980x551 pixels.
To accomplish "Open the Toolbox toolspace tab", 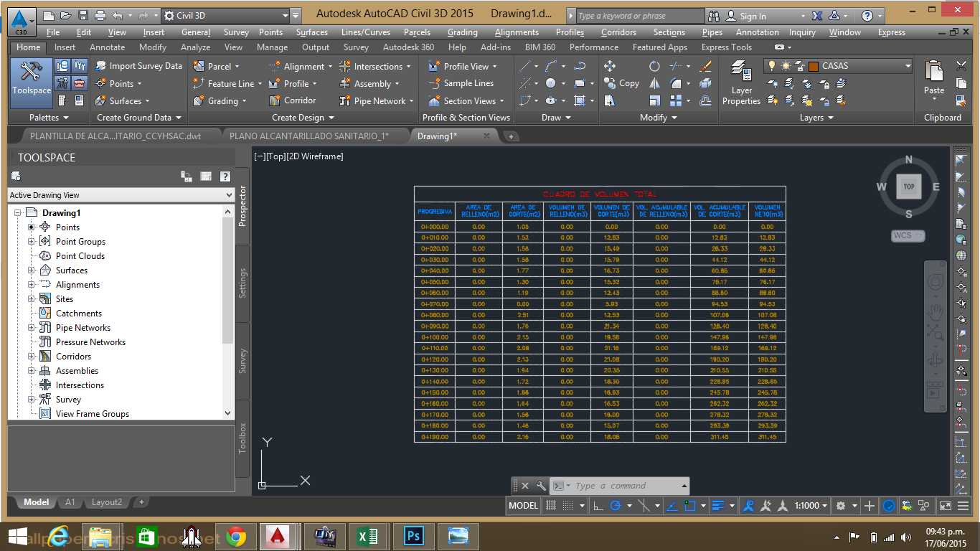I will [x=242, y=438].
